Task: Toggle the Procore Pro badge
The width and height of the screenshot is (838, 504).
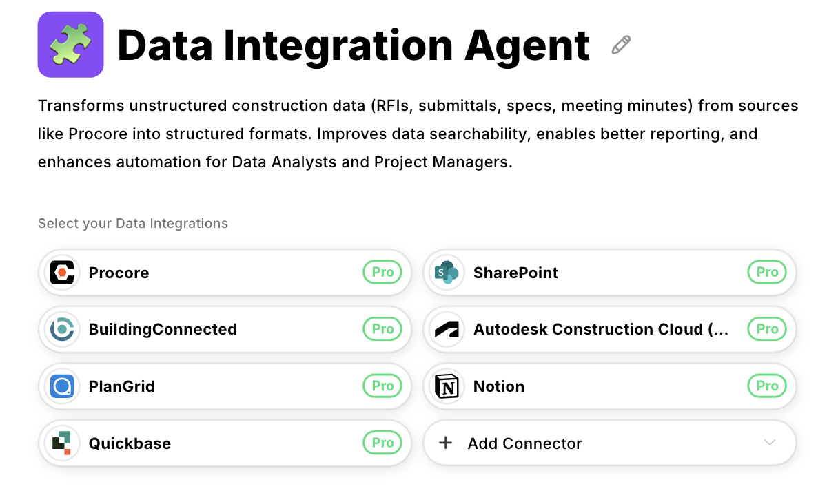Action: pyautogui.click(x=382, y=273)
